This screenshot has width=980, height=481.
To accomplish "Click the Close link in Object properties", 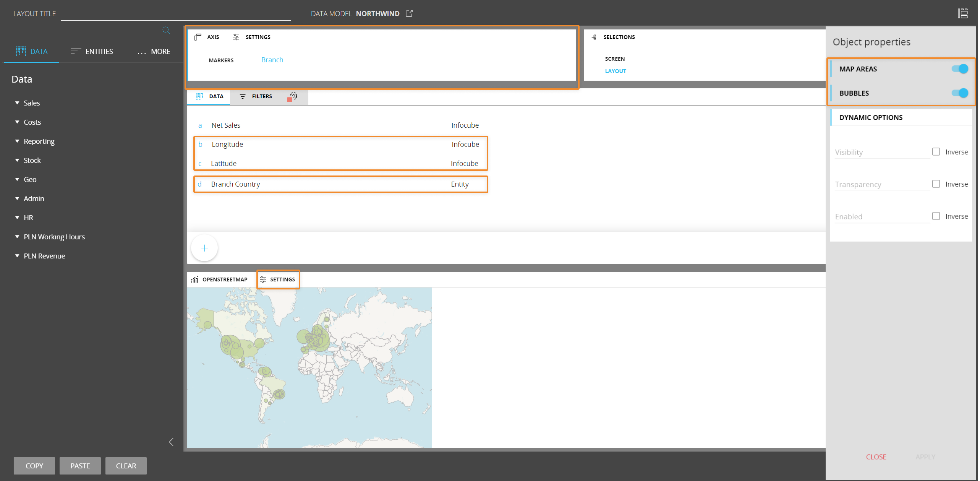I will click(876, 457).
